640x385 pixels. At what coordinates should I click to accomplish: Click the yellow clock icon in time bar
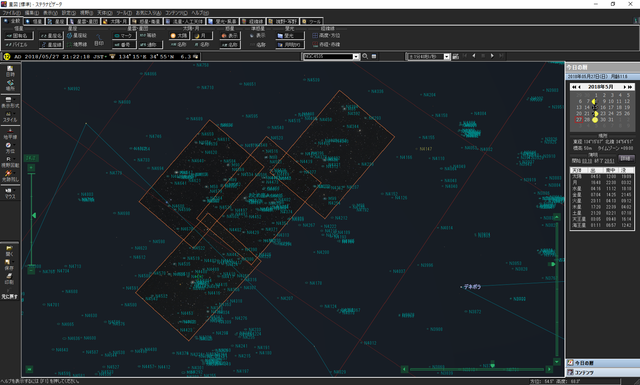[7, 57]
